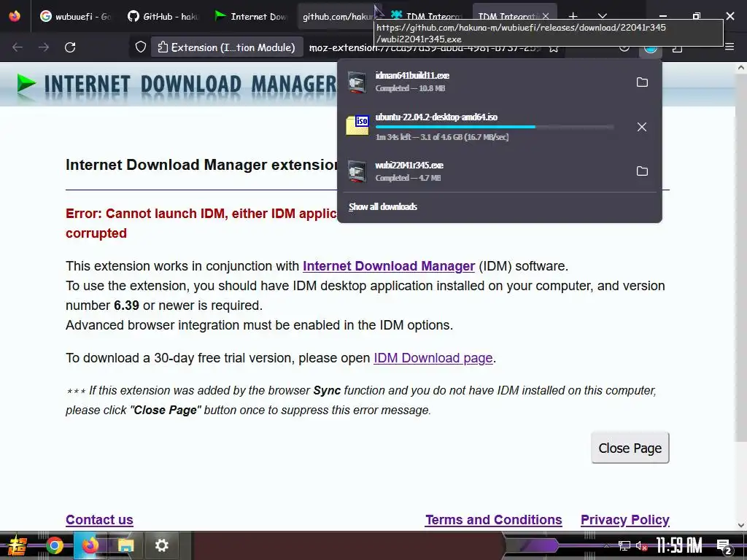Viewport: 747px width, 560px height.
Task: Go back to the previous page
Action: 18,47
